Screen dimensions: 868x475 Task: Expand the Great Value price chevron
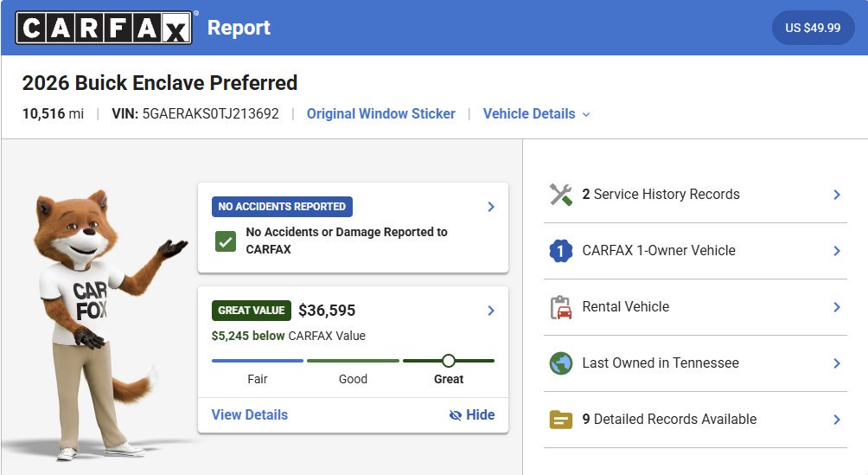490,311
